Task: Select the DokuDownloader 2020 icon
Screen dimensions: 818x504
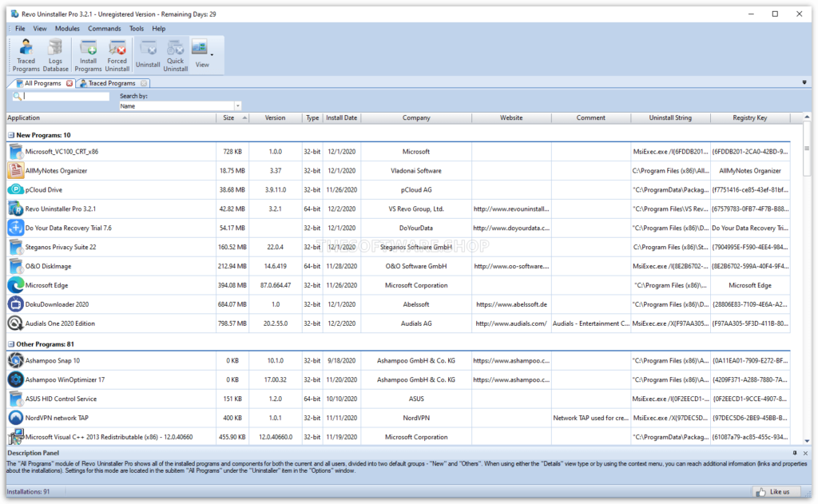Action: [x=16, y=304]
